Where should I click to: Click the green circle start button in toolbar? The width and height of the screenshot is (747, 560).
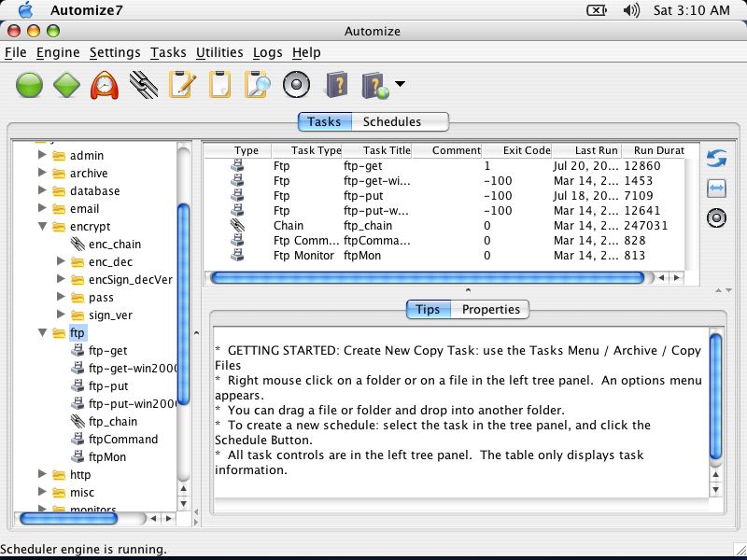(x=29, y=85)
